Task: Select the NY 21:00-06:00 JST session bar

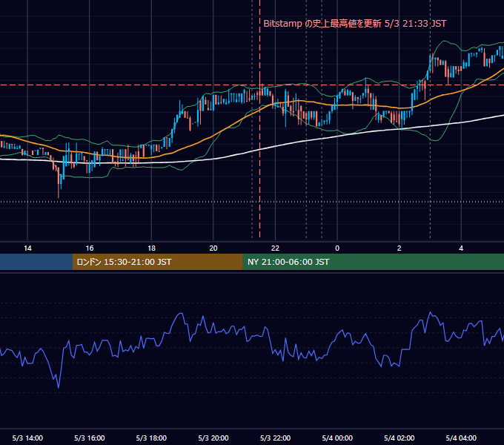Action: point(373,262)
